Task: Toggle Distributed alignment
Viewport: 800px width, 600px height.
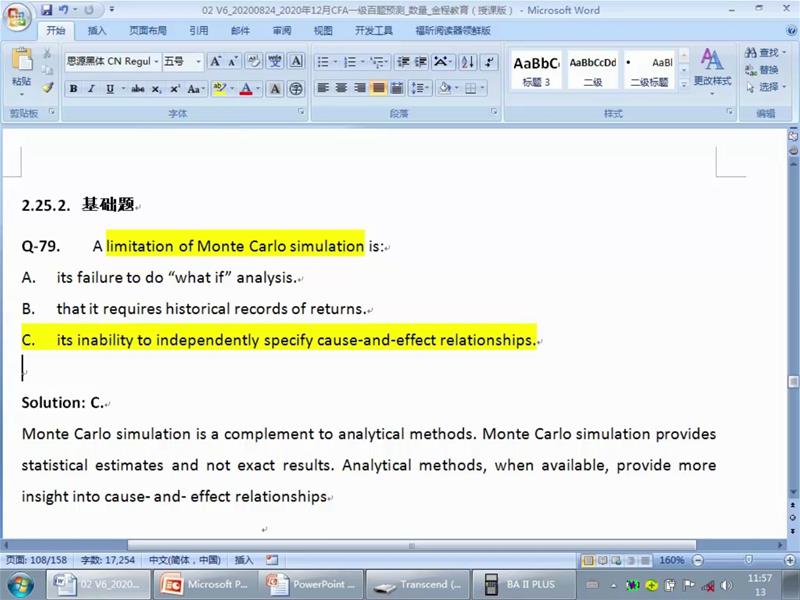Action: pyautogui.click(x=396, y=88)
